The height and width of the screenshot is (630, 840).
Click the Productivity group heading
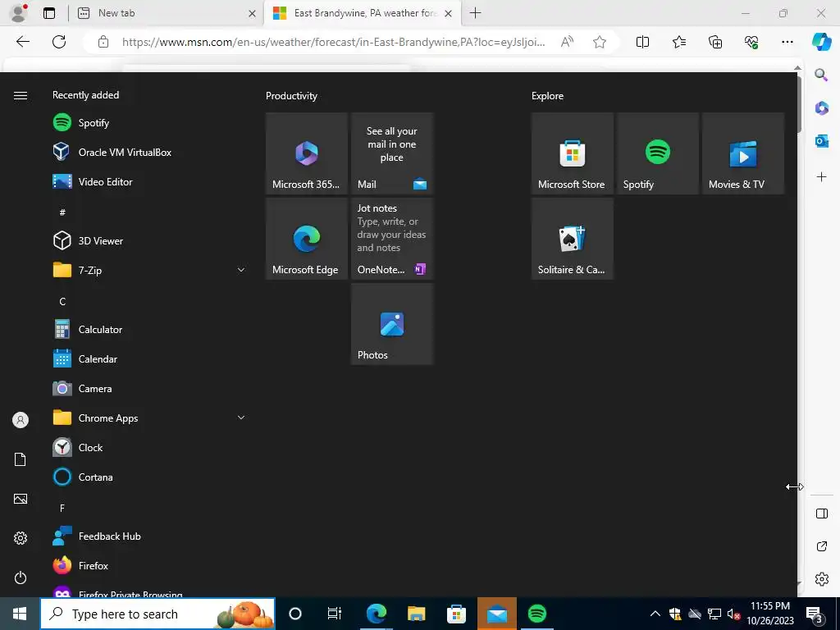pyautogui.click(x=291, y=96)
